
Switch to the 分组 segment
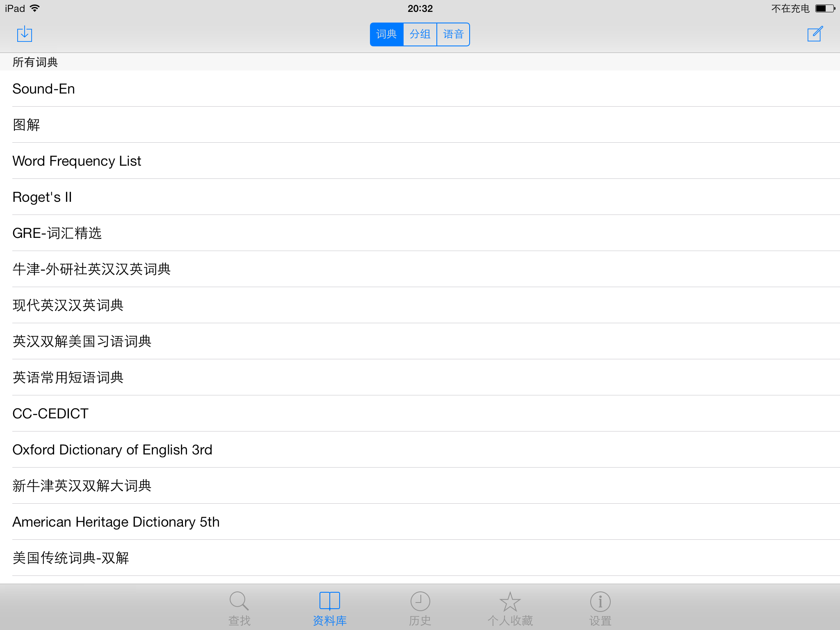coord(420,34)
